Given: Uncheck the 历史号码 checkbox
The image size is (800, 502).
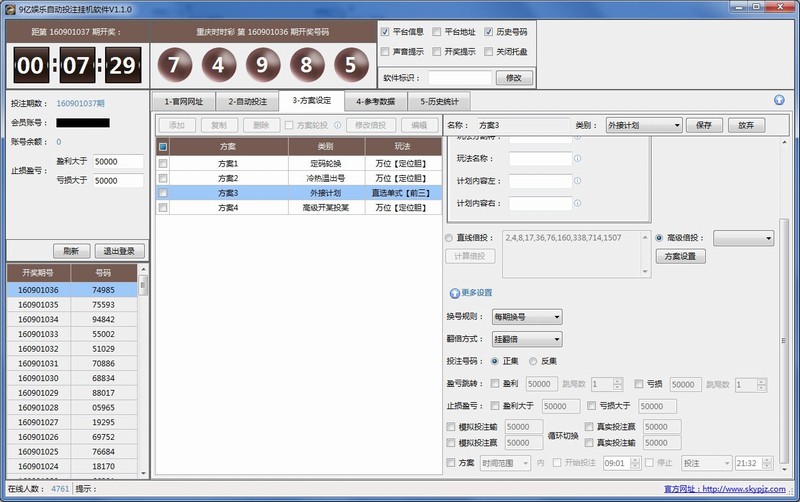Looking at the screenshot, I should point(488,32).
